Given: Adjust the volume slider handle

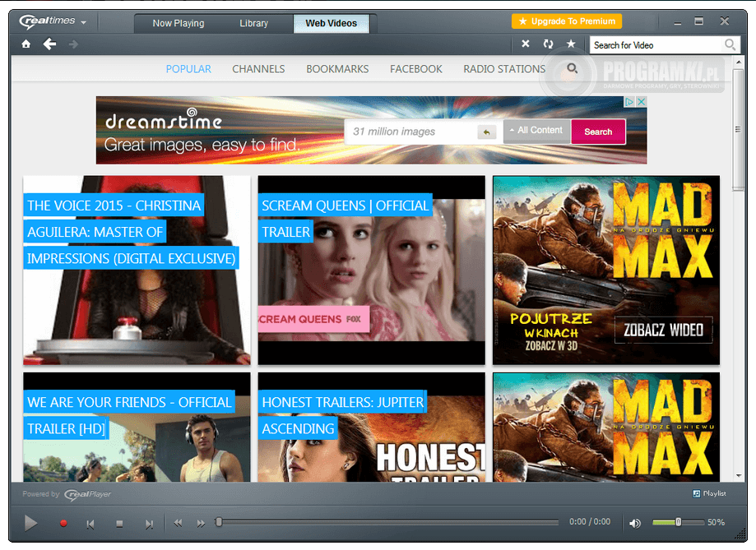Looking at the screenshot, I should point(679,522).
